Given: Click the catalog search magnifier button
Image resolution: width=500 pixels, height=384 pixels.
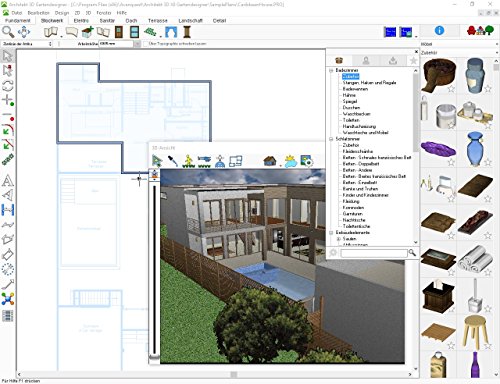Looking at the screenshot, I should click(412, 253).
